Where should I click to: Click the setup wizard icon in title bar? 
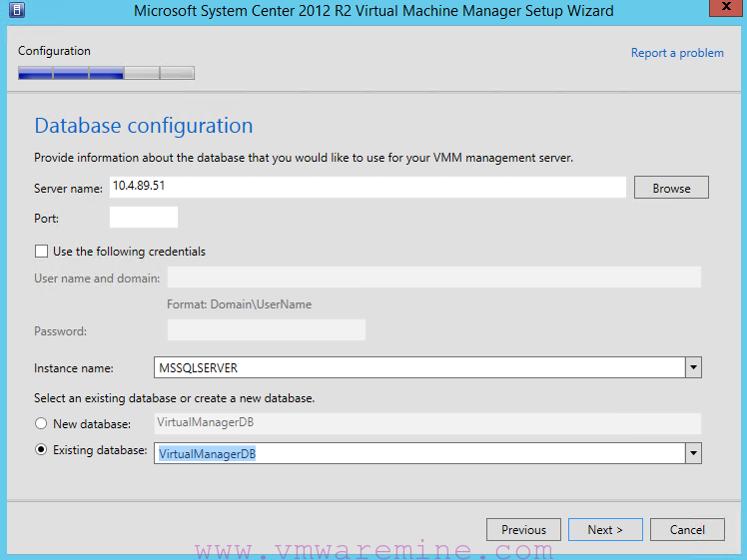[17, 10]
